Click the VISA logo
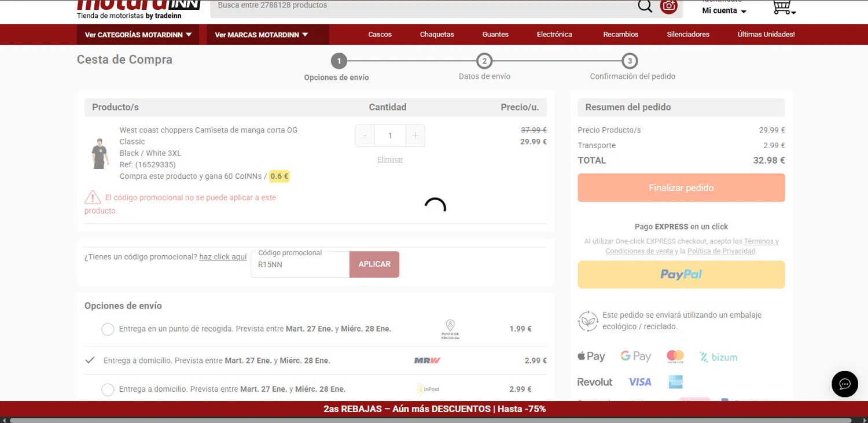The height and width of the screenshot is (423, 868). tap(640, 382)
